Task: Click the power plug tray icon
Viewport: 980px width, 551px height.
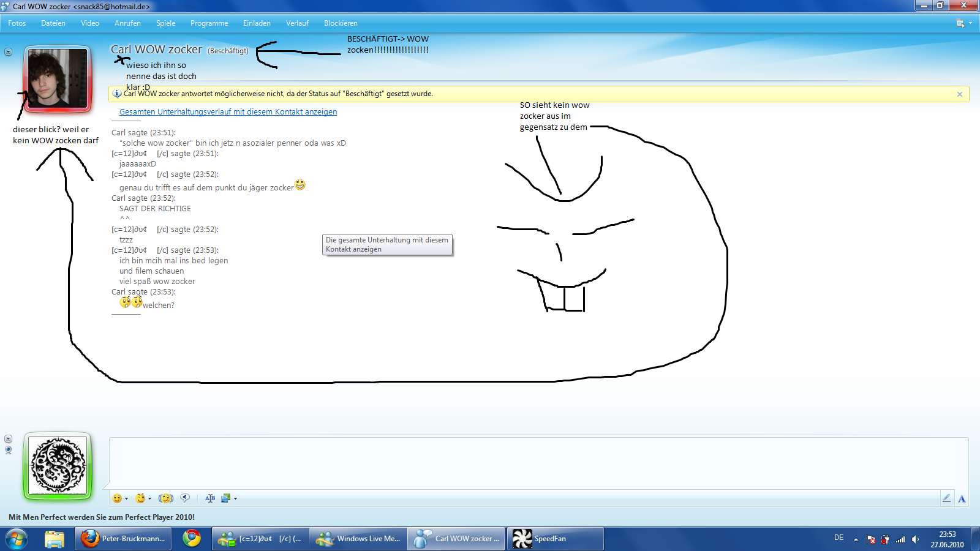Action: click(885, 539)
